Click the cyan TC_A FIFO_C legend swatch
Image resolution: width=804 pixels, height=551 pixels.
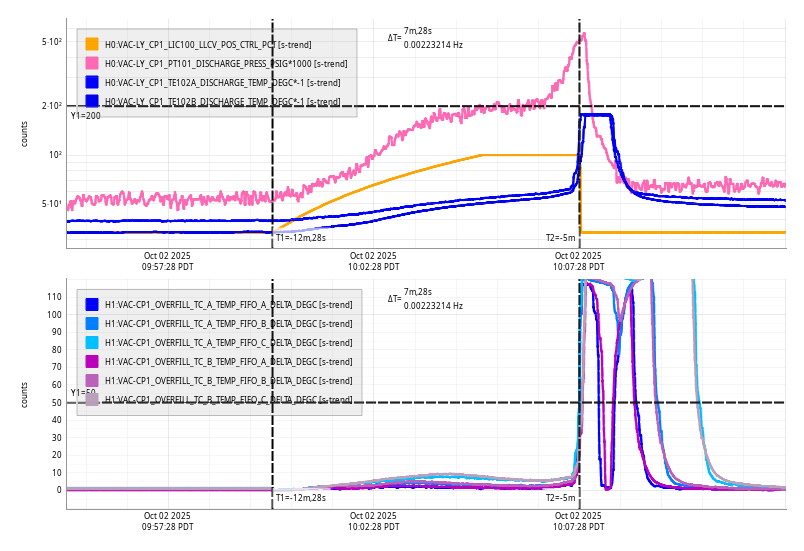tap(92, 342)
